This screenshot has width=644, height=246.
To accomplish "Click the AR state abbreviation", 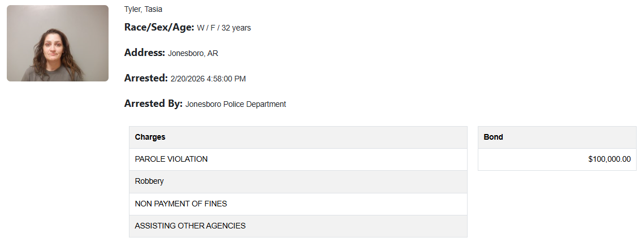I will click(x=213, y=54).
